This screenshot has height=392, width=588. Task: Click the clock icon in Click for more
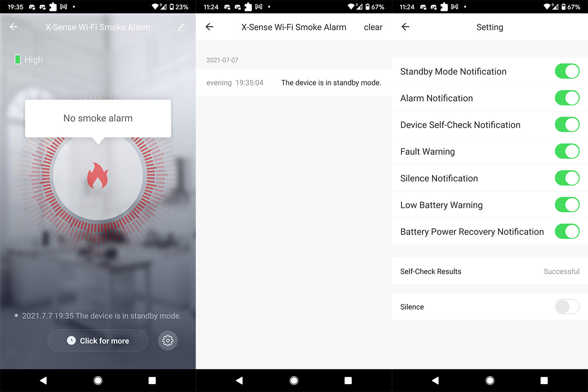pyautogui.click(x=71, y=341)
